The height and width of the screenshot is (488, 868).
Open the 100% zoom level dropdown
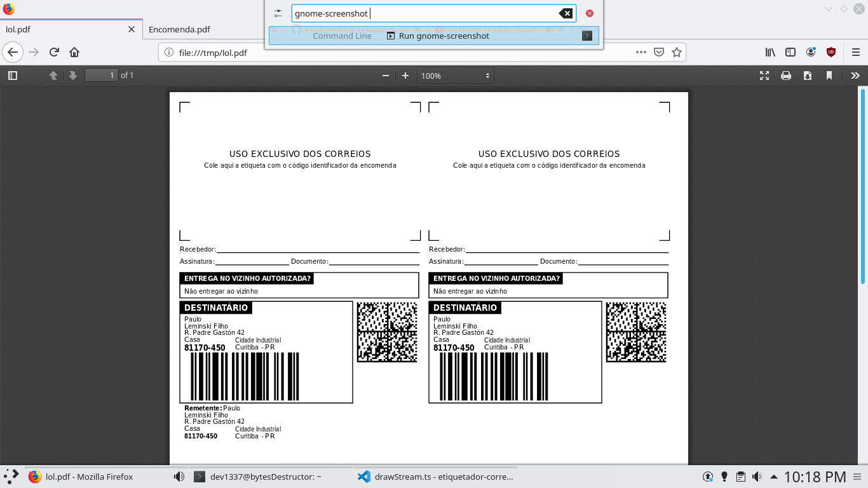456,76
